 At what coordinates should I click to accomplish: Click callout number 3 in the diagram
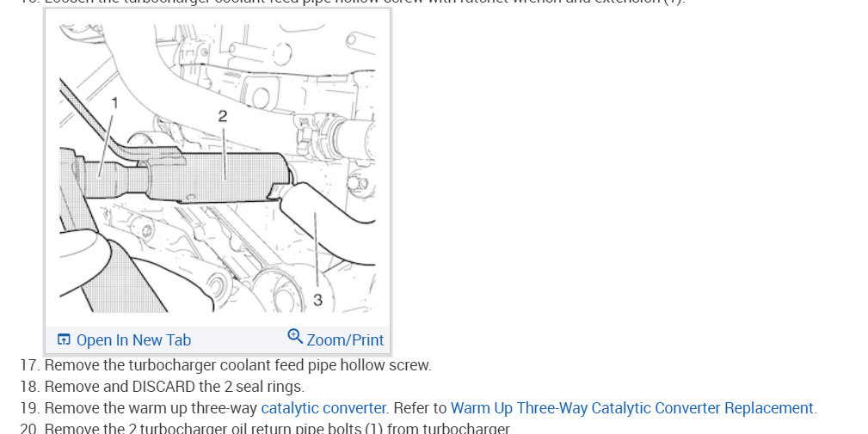(317, 300)
